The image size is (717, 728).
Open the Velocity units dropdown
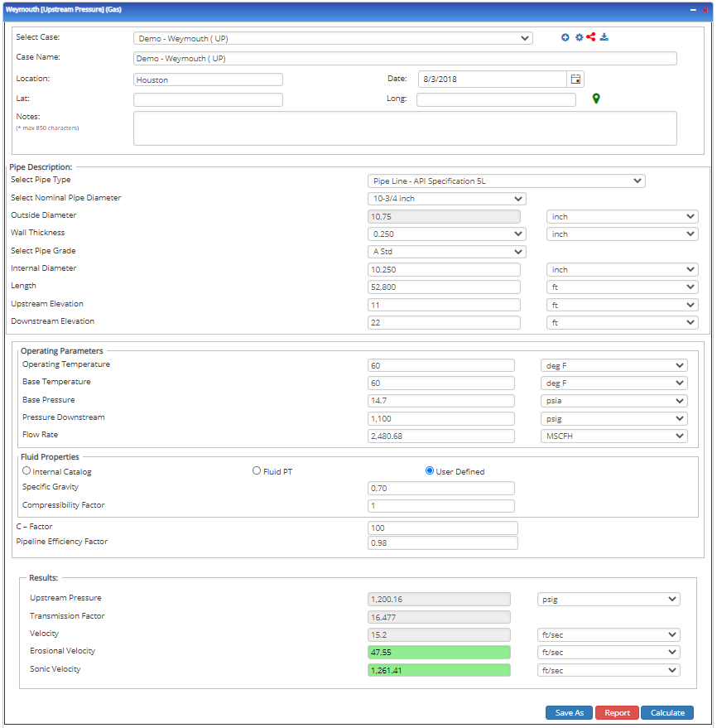609,634
